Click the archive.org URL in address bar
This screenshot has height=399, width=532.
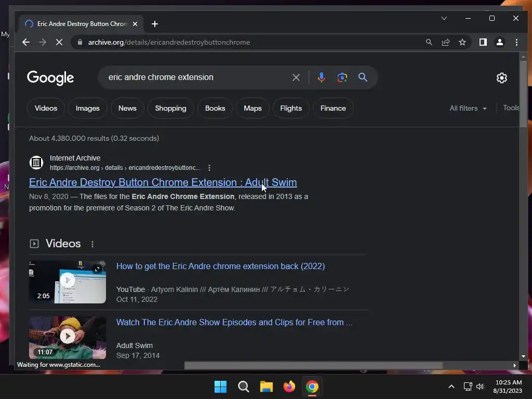pyautogui.click(x=169, y=42)
